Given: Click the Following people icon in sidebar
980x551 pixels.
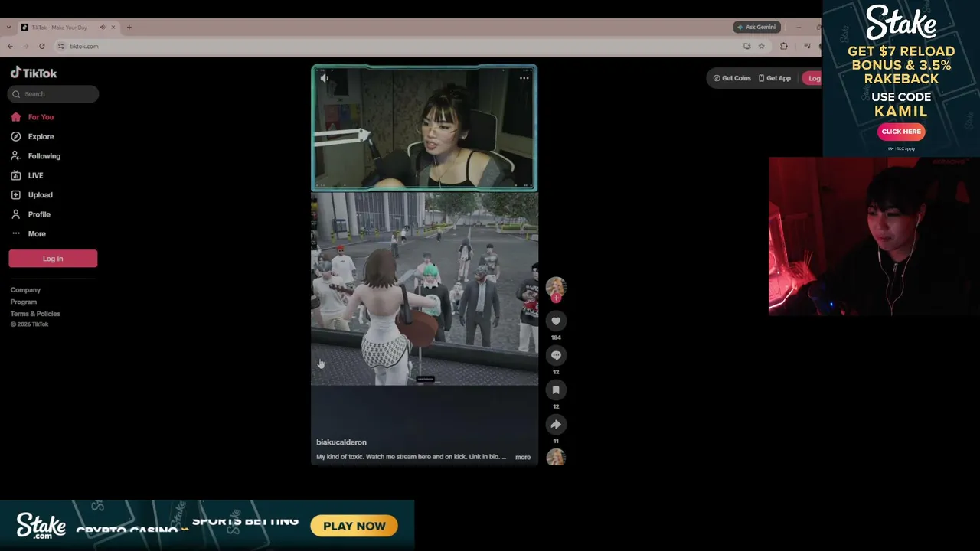Looking at the screenshot, I should (16, 156).
